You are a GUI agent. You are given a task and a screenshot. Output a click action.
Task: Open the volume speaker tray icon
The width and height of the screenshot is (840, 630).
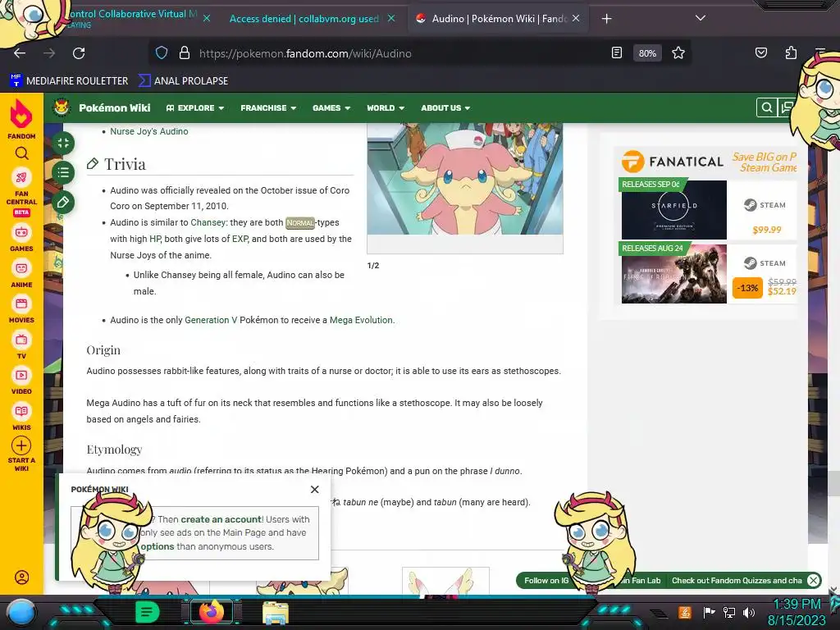[748, 612]
